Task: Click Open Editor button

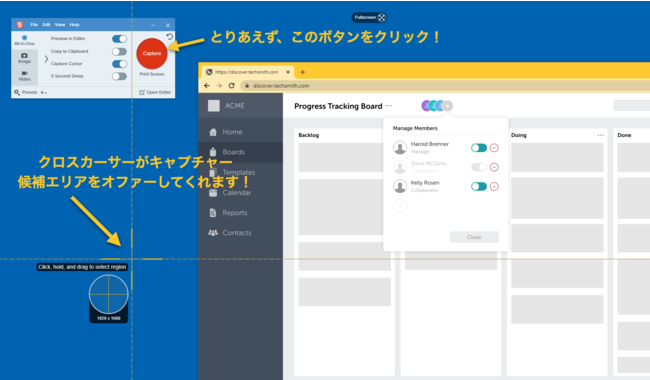Action: point(155,92)
